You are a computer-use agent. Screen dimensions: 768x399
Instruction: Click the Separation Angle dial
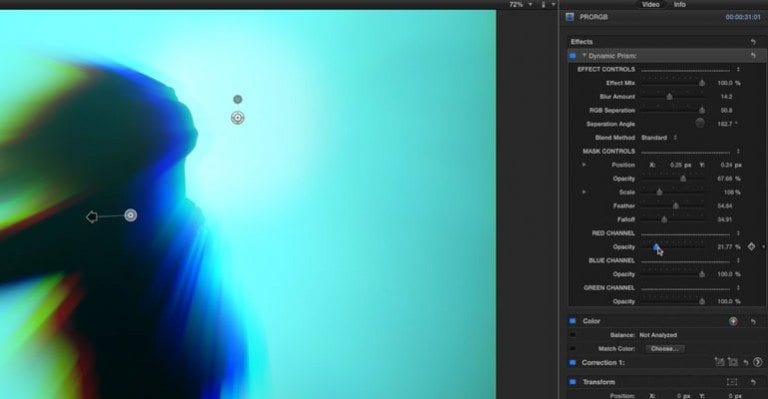[700, 123]
